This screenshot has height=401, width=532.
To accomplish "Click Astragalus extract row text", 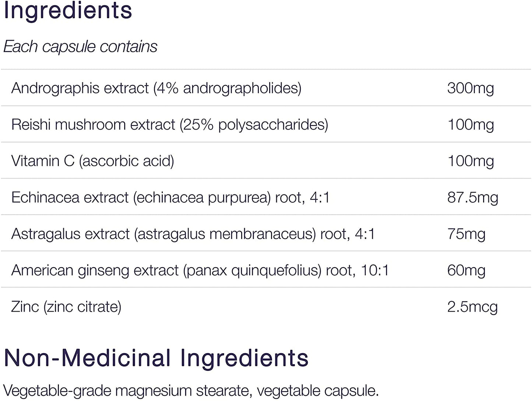I will coord(193,234).
